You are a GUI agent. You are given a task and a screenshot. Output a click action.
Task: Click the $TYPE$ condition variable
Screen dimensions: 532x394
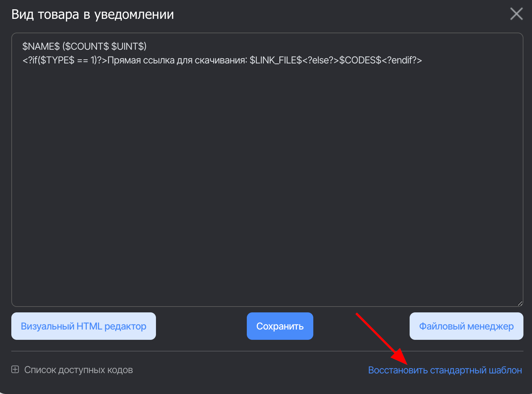click(x=57, y=60)
